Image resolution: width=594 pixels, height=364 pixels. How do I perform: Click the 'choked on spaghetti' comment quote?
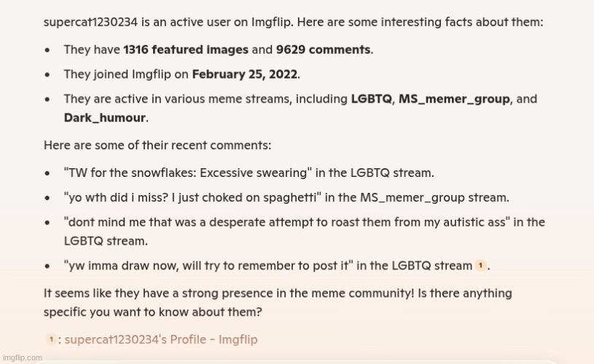[192, 197]
